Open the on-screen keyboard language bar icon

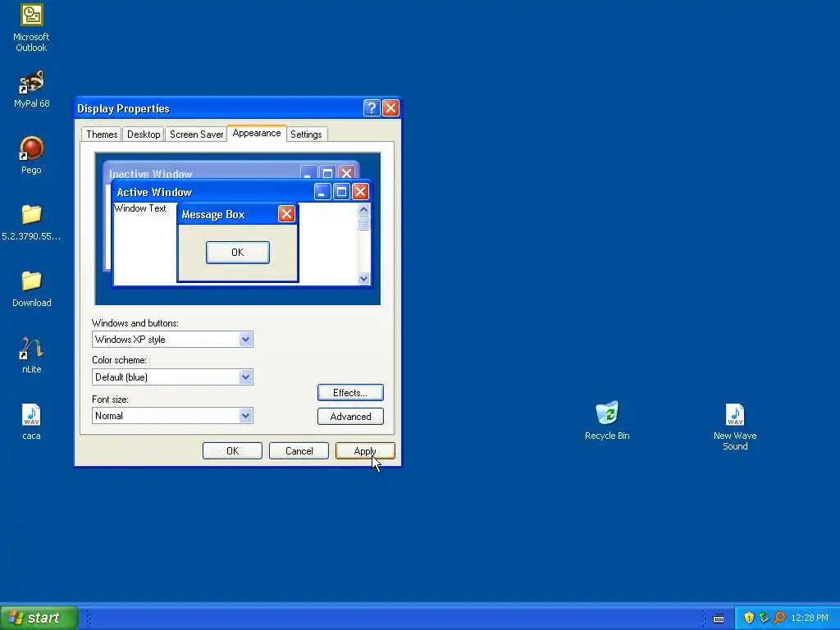click(719, 619)
